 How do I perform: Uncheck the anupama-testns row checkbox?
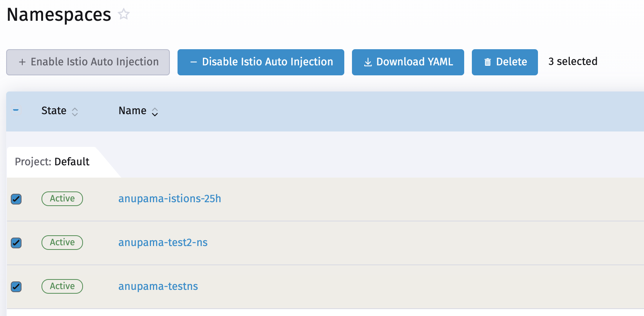[16, 287]
